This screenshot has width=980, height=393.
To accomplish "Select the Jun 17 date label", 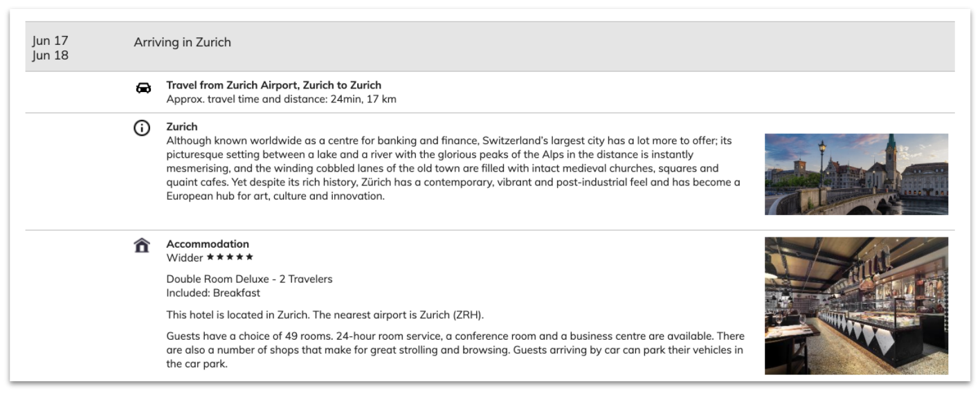I will (x=51, y=40).
